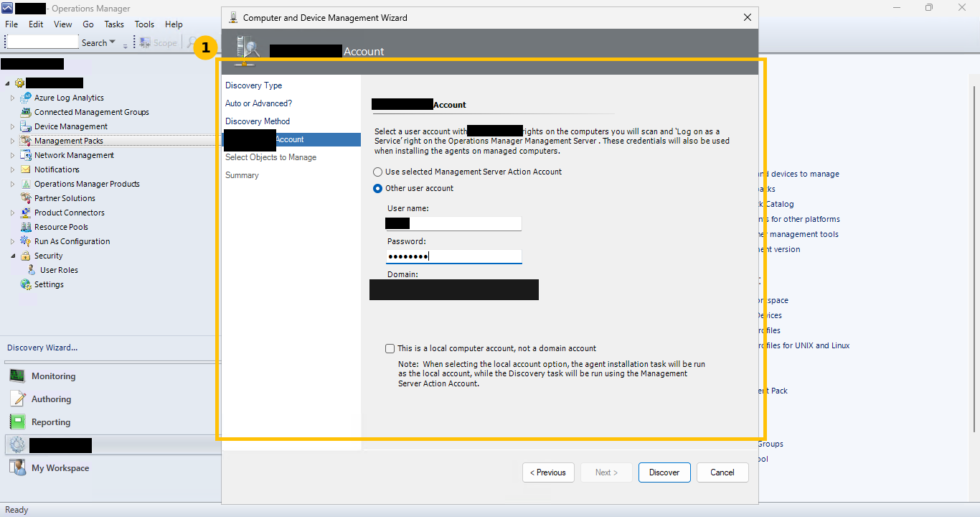Screen dimensions: 980x517
Task: Tick the local computer account checkbox
Action: pos(390,349)
